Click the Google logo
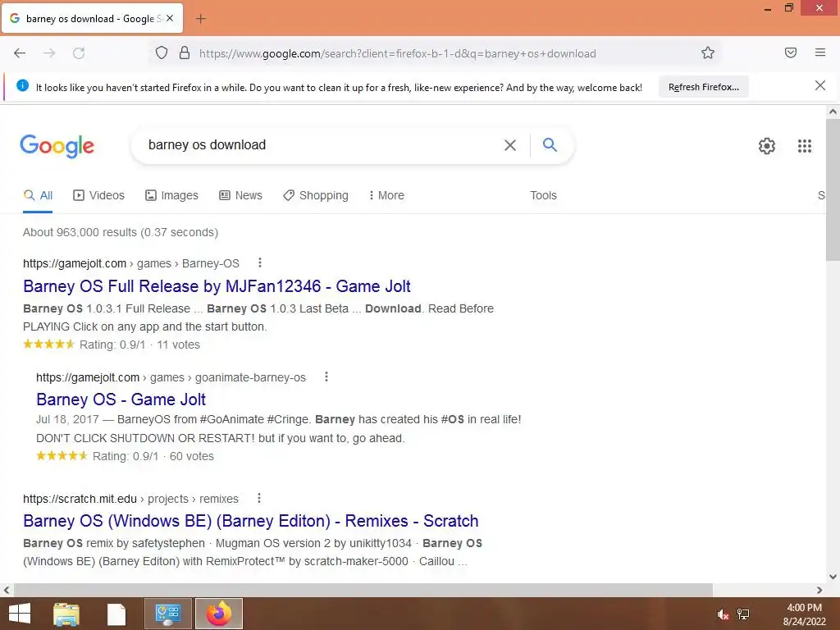 click(x=57, y=146)
